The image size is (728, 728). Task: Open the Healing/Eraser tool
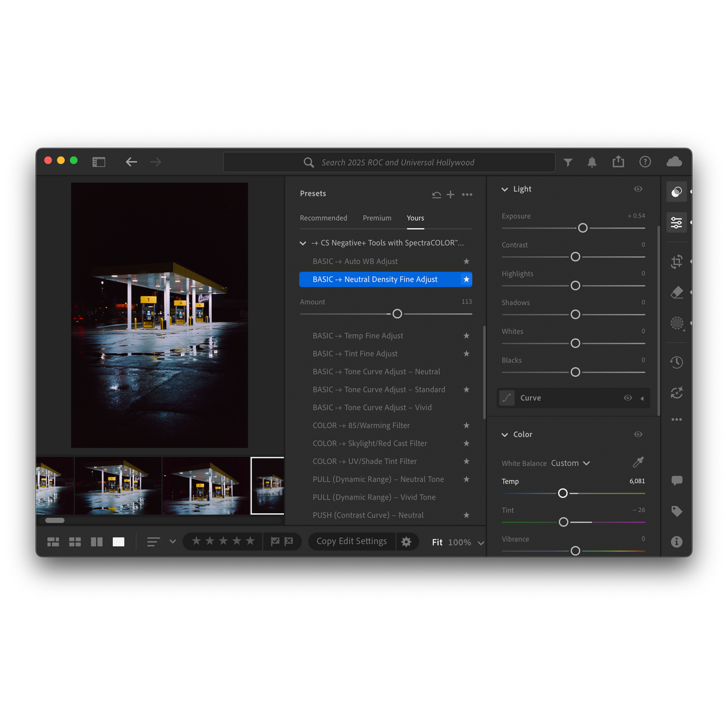pyautogui.click(x=676, y=292)
